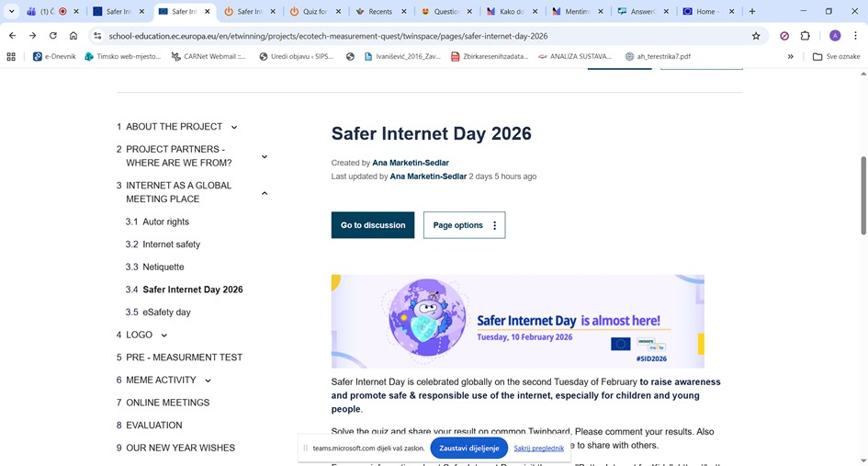This screenshot has height=466, width=868.
Task: Switch to the Quiz browser tab
Action: click(310, 12)
